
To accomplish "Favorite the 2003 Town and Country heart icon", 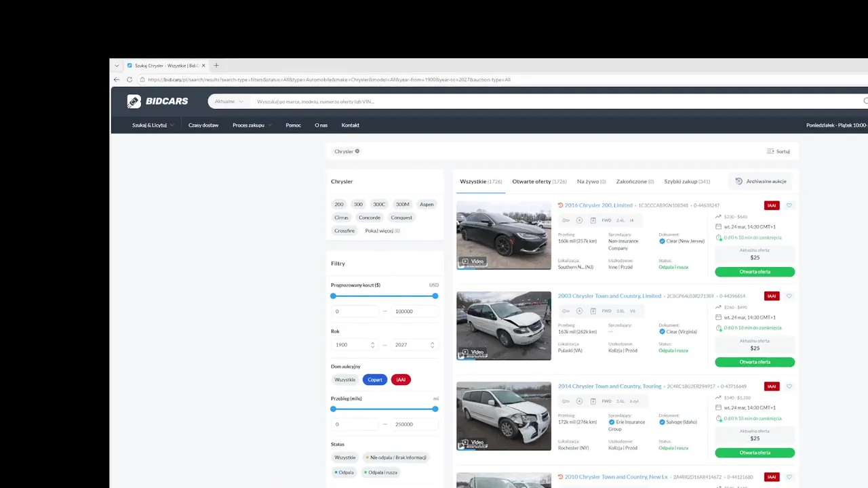I will point(789,296).
